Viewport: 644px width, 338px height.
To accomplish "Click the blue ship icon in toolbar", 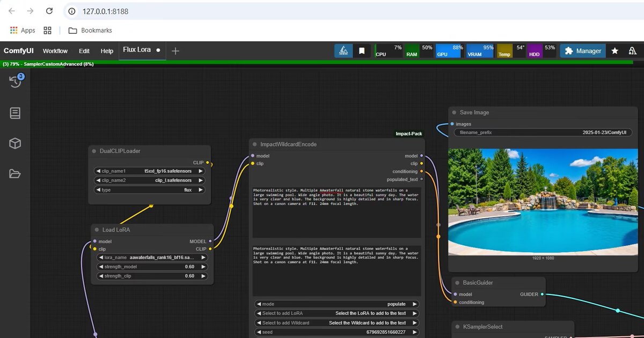I will [x=343, y=51].
